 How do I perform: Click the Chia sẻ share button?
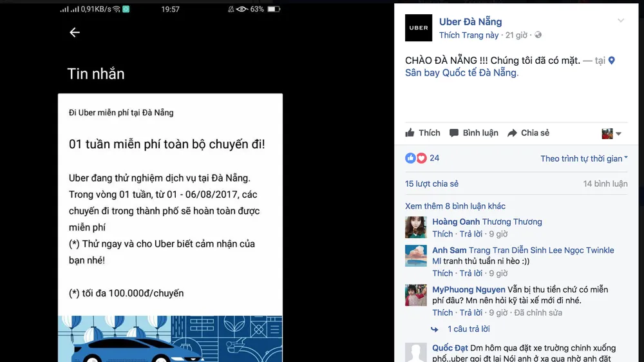(528, 133)
